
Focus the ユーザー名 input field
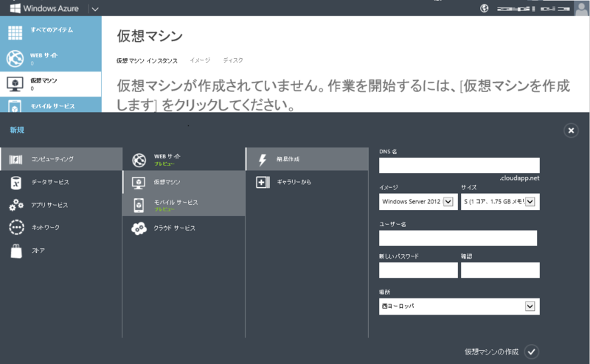pyautogui.click(x=458, y=239)
